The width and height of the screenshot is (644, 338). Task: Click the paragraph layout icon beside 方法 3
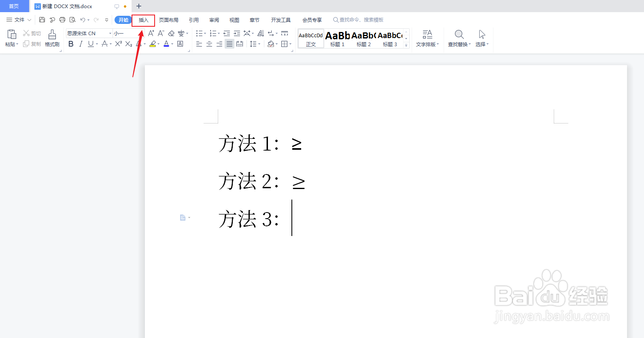(x=183, y=218)
